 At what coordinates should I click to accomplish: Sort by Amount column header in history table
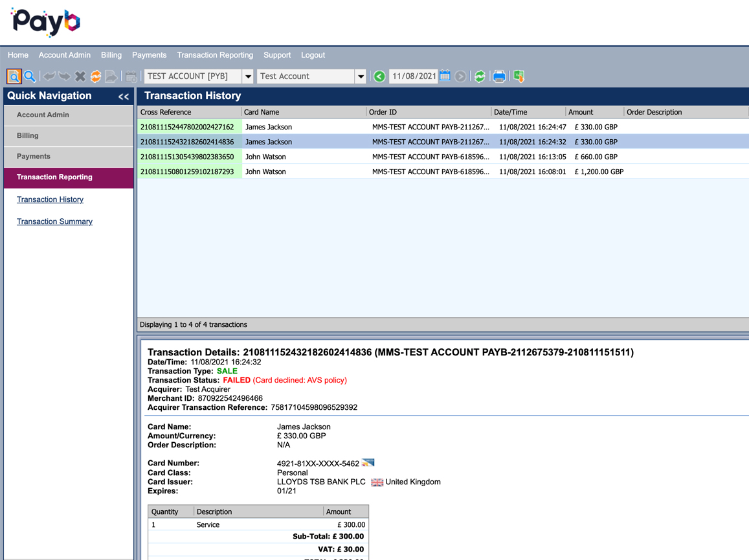coord(595,112)
